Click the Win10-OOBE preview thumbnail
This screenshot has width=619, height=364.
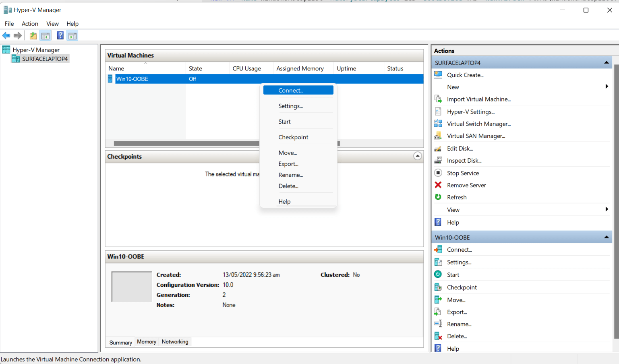[x=132, y=287]
